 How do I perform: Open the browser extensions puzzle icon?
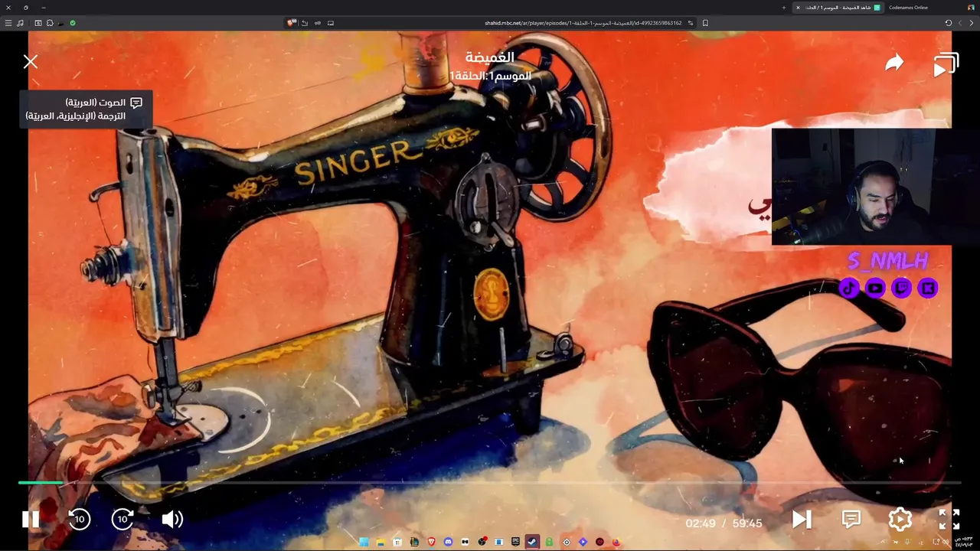(50, 23)
